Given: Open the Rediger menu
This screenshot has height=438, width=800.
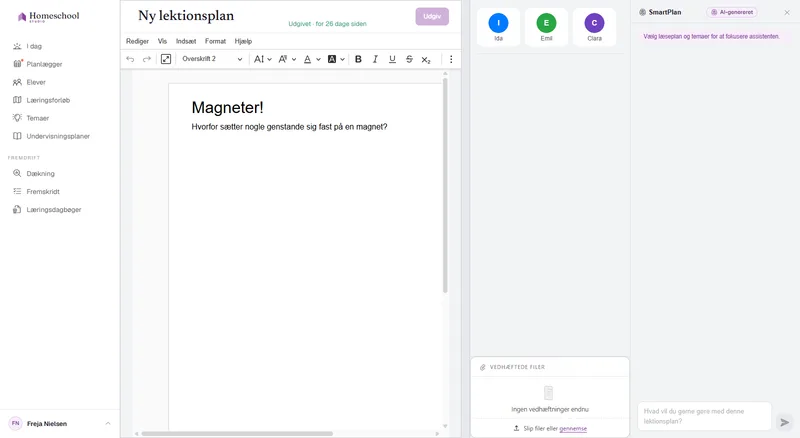Looking at the screenshot, I should (x=137, y=41).
